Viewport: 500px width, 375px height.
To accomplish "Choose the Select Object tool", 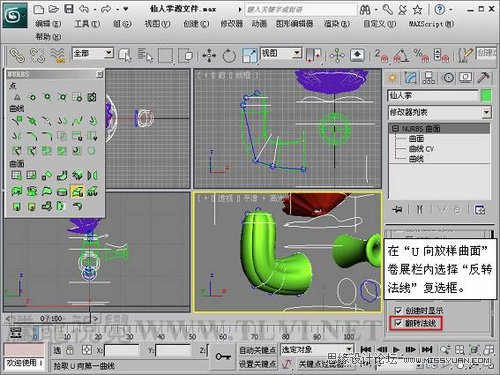I will coord(125,55).
